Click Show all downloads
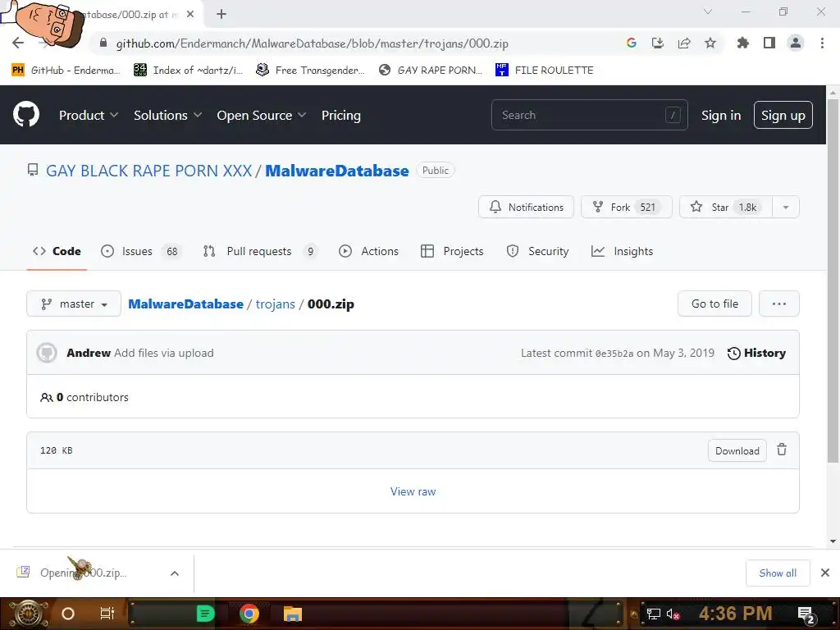The image size is (840, 630). pyautogui.click(x=778, y=573)
